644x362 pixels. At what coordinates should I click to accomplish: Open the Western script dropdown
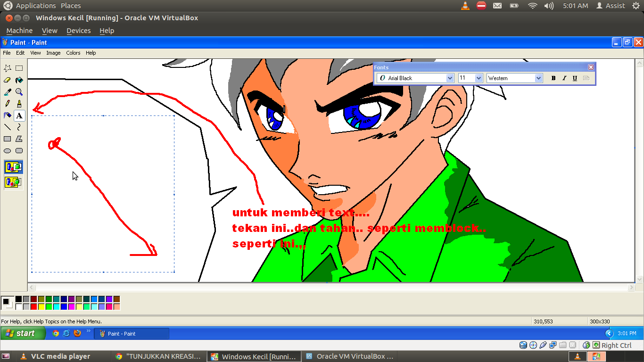[x=539, y=78]
